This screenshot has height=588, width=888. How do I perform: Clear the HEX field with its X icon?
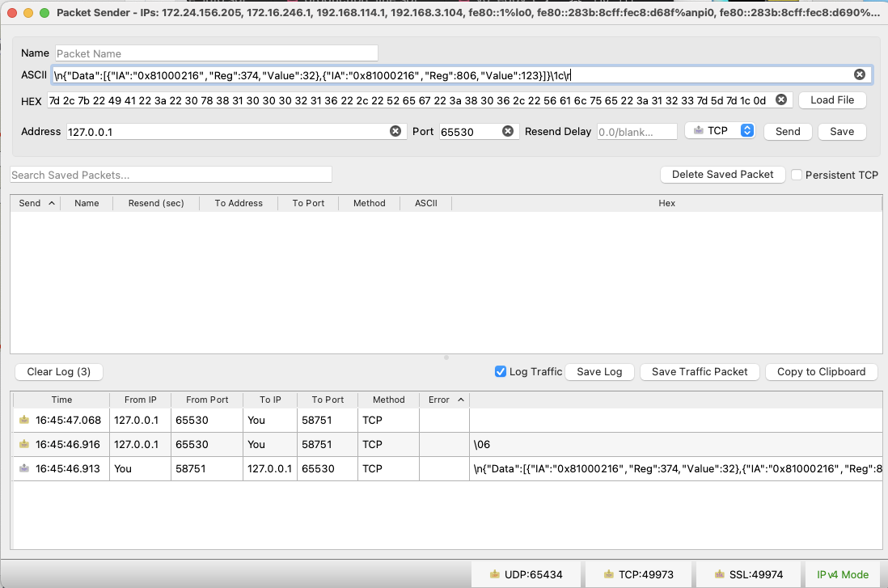[781, 99]
